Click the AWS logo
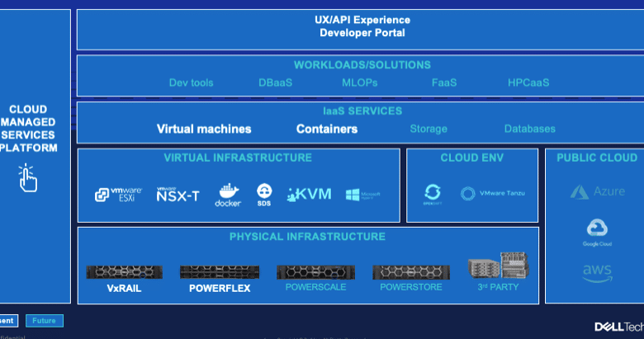644x339 pixels. [598, 273]
